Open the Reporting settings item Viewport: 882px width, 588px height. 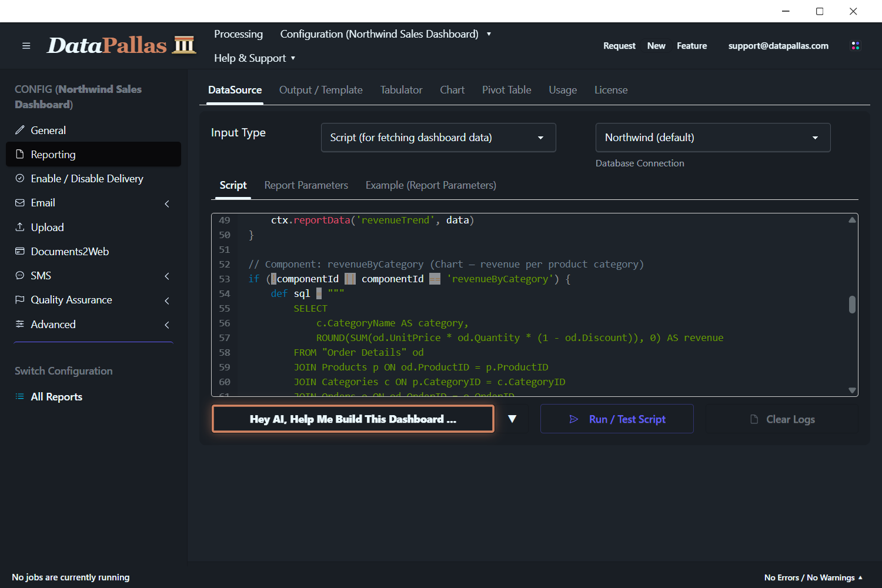pos(93,154)
